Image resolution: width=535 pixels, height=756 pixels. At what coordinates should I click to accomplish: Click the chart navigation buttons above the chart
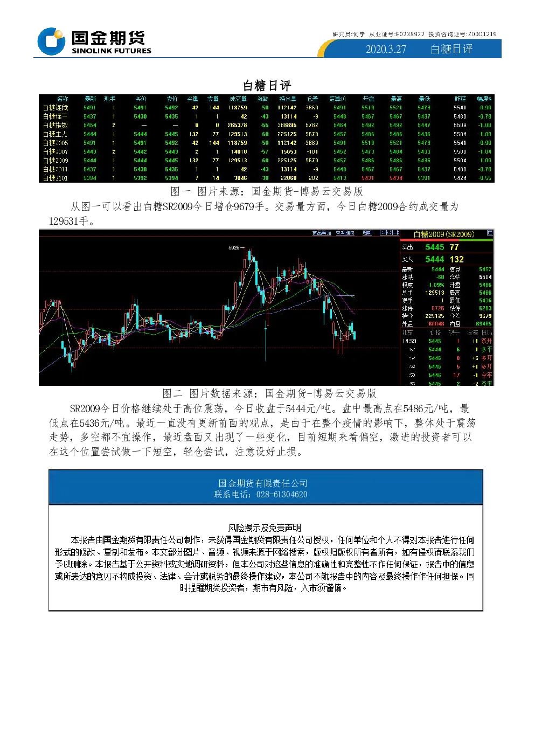click(x=389, y=233)
